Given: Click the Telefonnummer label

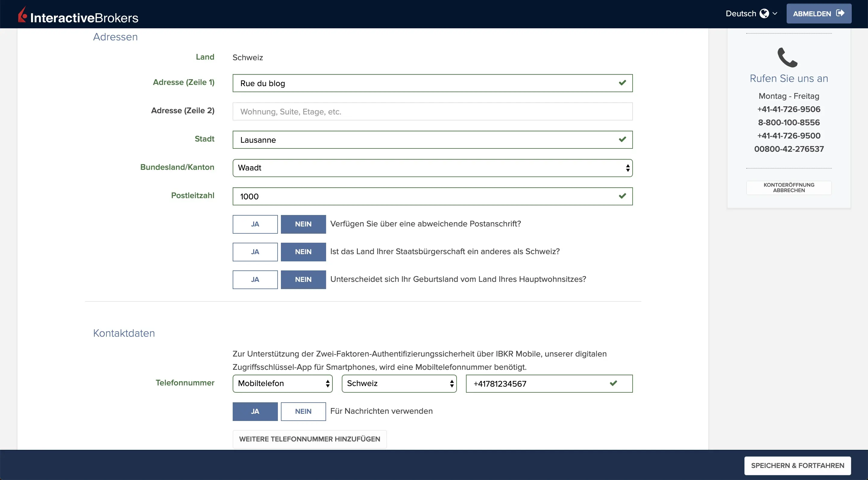Looking at the screenshot, I should pos(185,383).
